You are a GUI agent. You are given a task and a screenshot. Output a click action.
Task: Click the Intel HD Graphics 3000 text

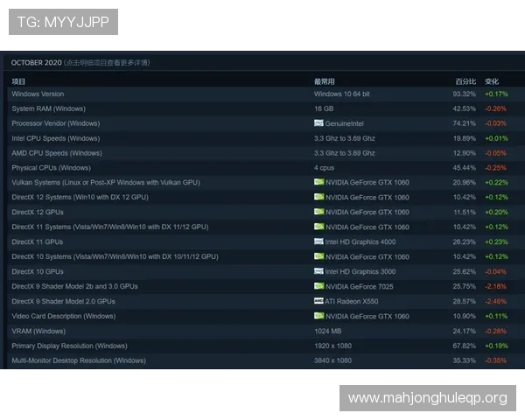tap(360, 271)
